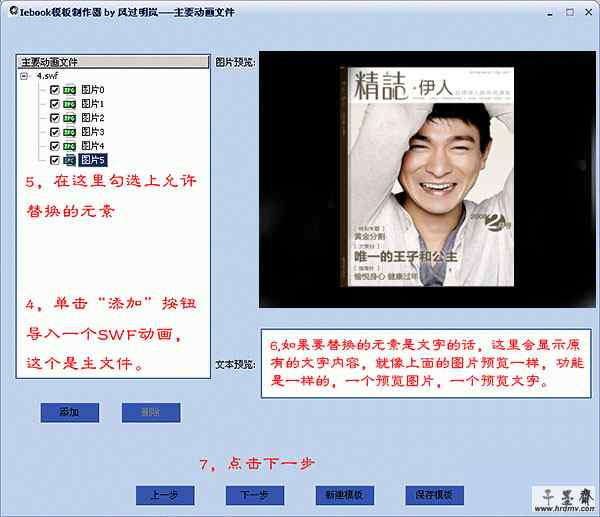Click inside the 文本预览 text box
The image size is (600, 517).
[426, 364]
